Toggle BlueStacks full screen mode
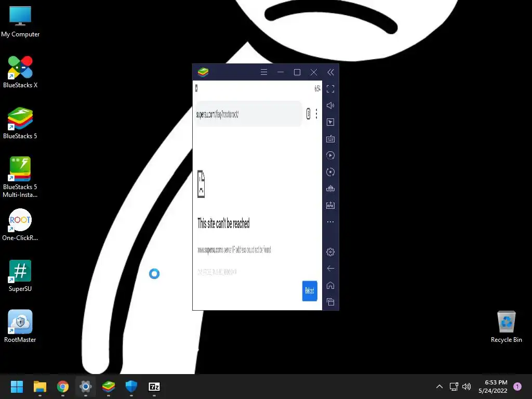This screenshot has width=532, height=399. [330, 89]
